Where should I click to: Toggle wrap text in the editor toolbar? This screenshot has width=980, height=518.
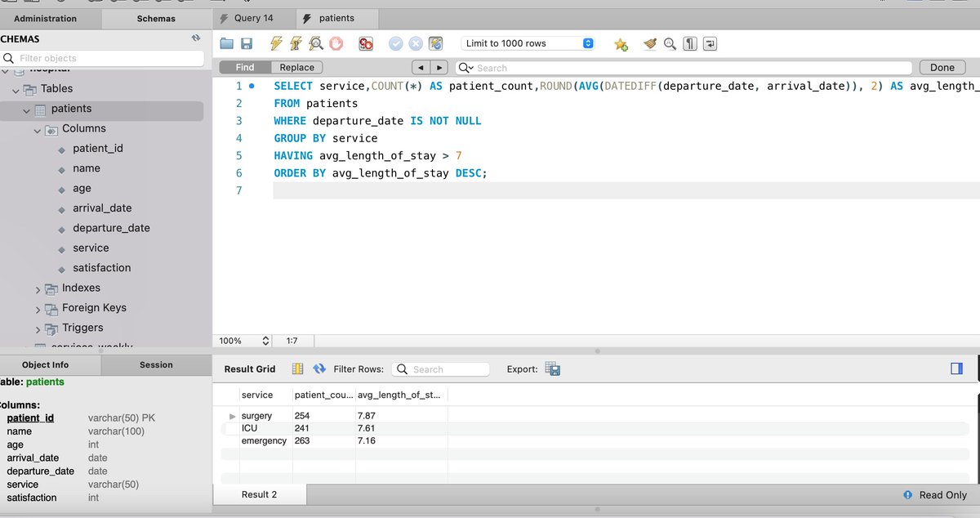[710, 42]
